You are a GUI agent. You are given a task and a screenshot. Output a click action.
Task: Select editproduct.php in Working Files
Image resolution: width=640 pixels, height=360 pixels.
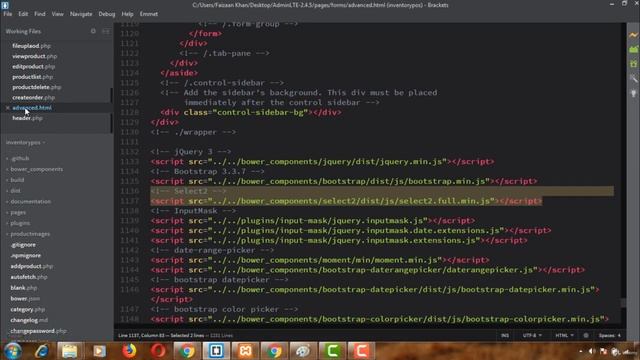coord(33,67)
